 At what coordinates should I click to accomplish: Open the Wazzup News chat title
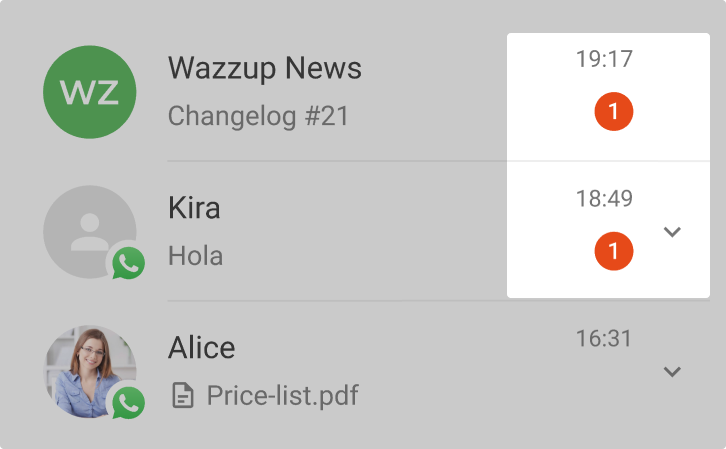[265, 69]
